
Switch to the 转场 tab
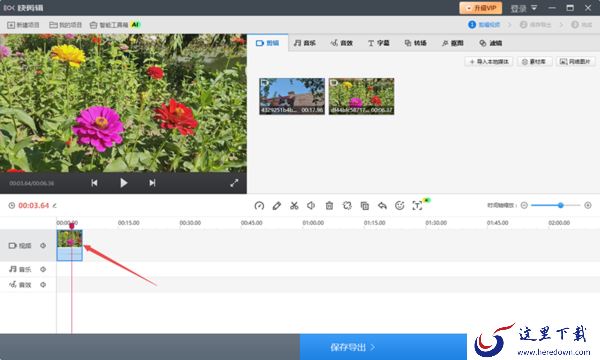416,43
